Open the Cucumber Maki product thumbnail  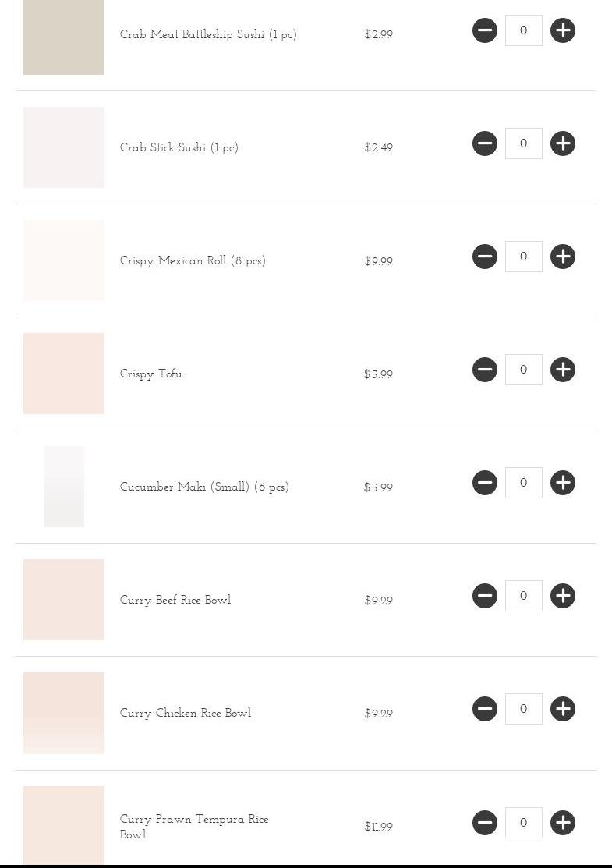pos(64,487)
